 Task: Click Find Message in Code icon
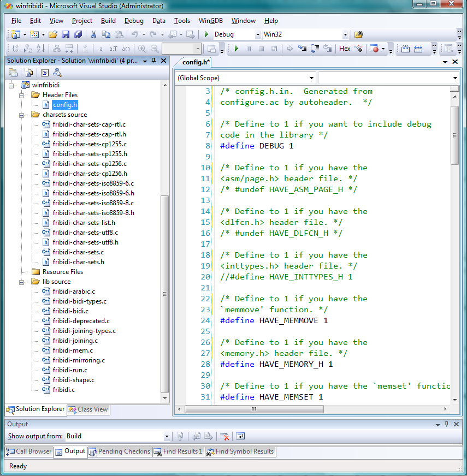tap(180, 437)
